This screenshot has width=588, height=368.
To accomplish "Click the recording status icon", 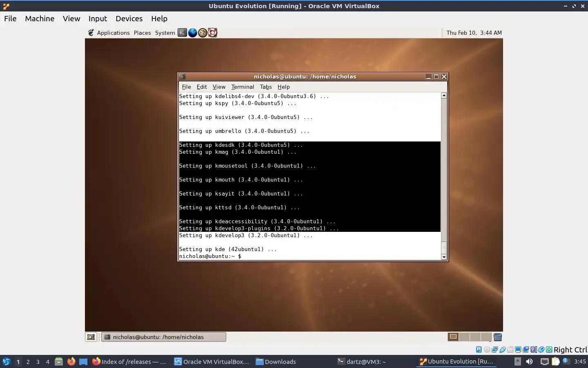I will pyautogui.click(x=526, y=350).
